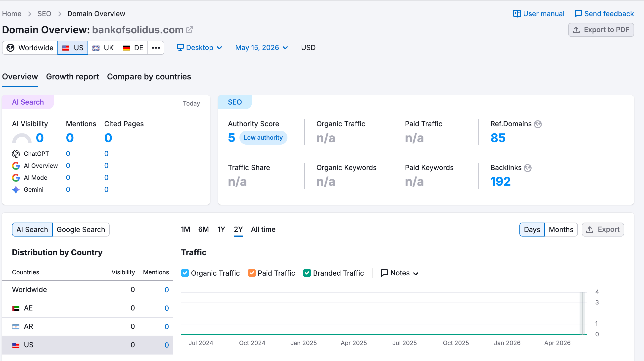This screenshot has height=361, width=644.
Task: Click the Notes comment icon
Action: coord(384,273)
